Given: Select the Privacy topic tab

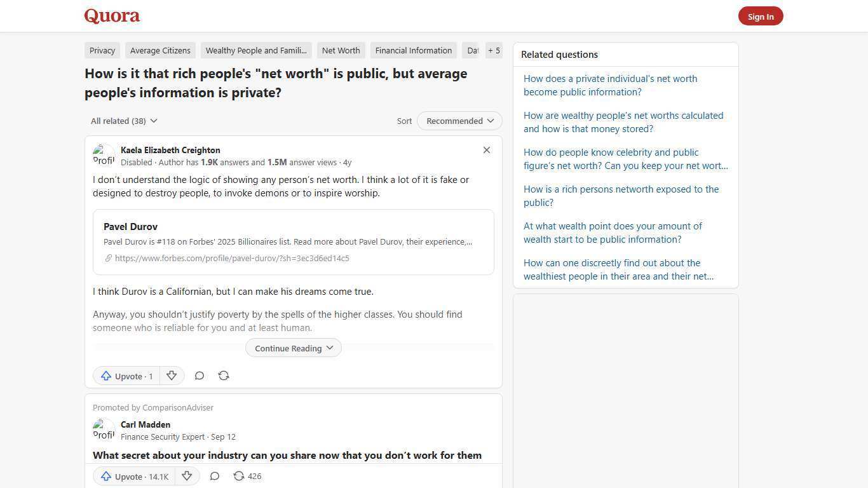Looking at the screenshot, I should pyautogui.click(x=102, y=50).
